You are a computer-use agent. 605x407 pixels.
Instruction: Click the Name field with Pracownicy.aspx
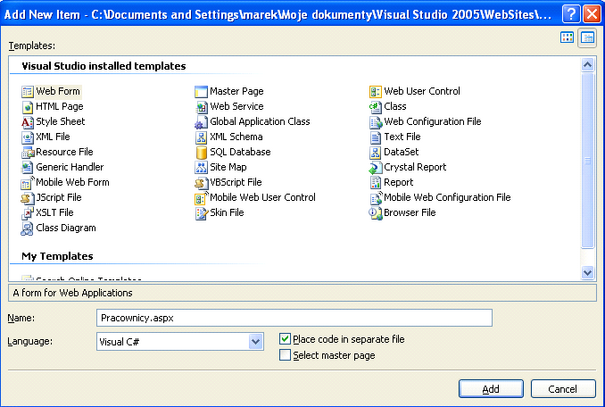click(294, 318)
